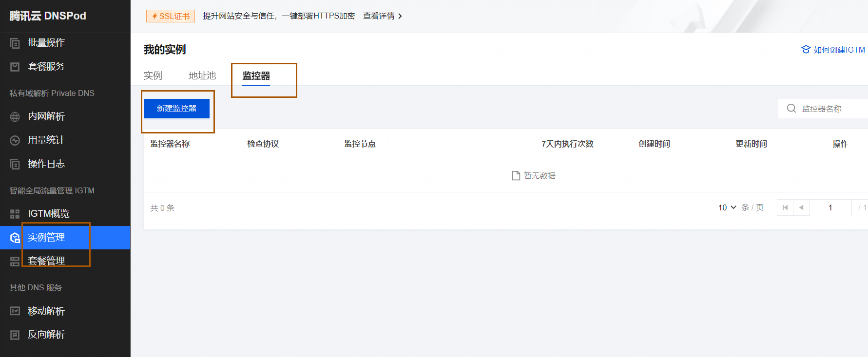Click the 暂无数据 empty document icon
Screen dimensions: 868x357
516,175
